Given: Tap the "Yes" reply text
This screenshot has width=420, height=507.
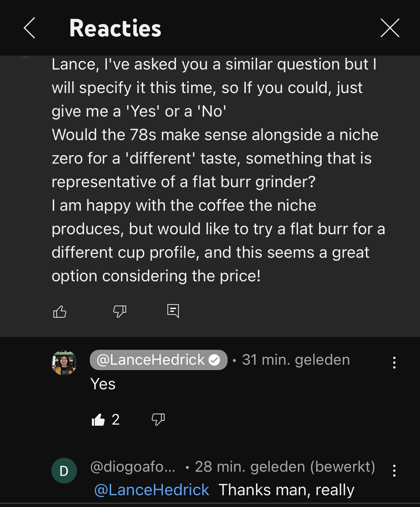Looking at the screenshot, I should [103, 384].
